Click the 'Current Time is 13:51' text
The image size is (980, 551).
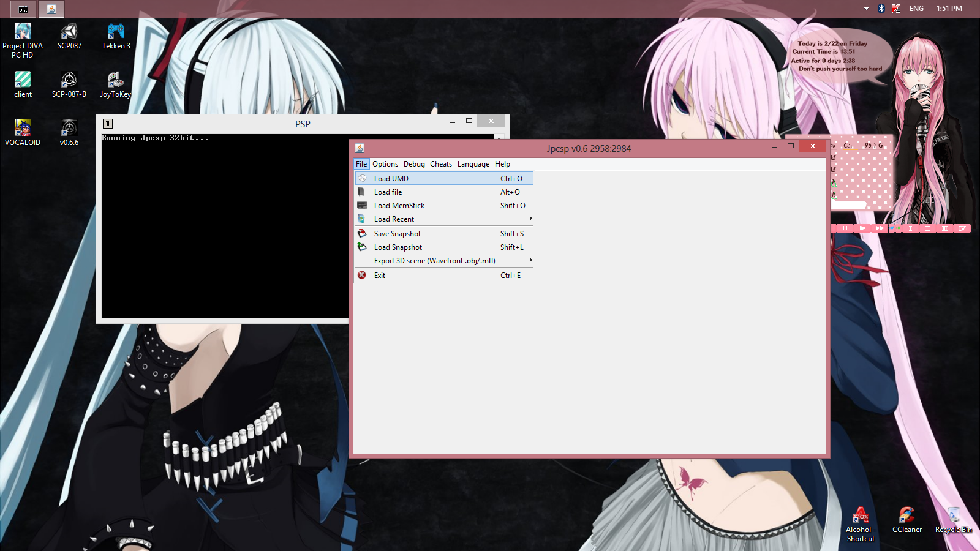[x=824, y=52]
